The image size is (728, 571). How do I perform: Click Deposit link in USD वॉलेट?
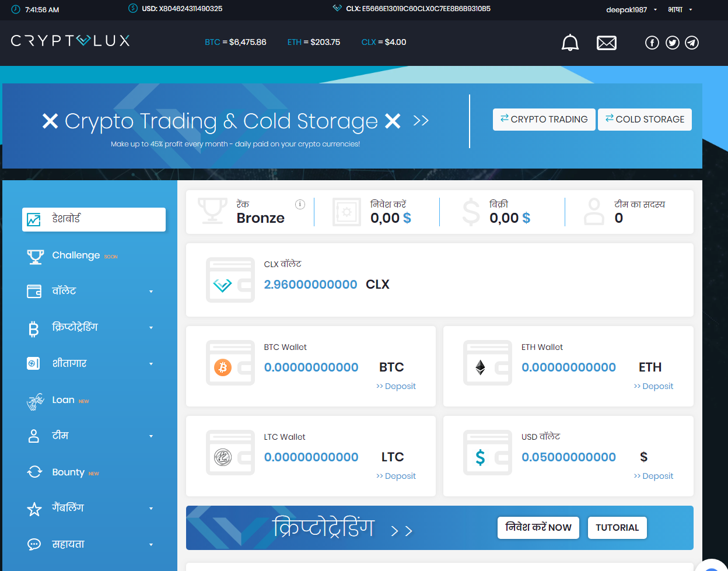tap(653, 476)
